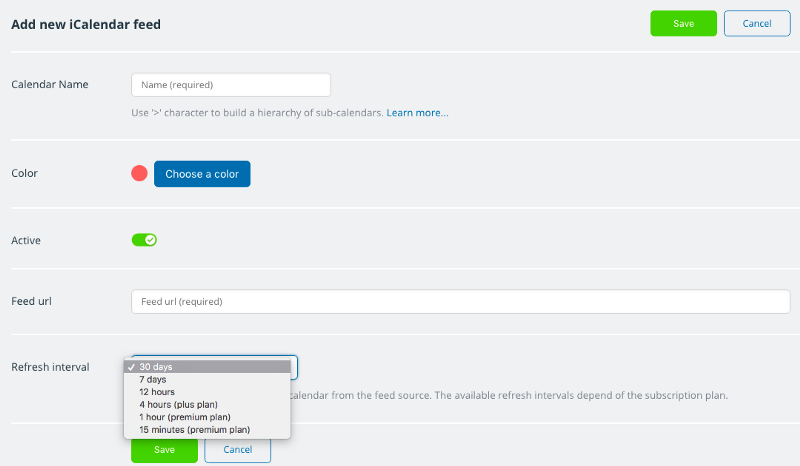Image resolution: width=800 pixels, height=466 pixels.
Task: Click the checkmark knob on Active toggle
Action: (150, 240)
